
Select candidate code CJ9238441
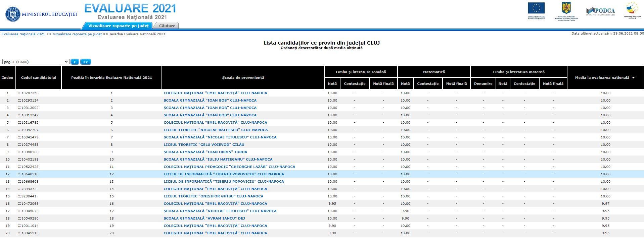tap(27, 196)
